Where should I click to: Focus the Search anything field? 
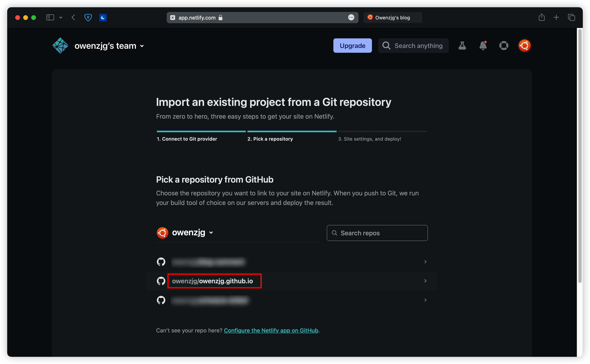(413, 46)
